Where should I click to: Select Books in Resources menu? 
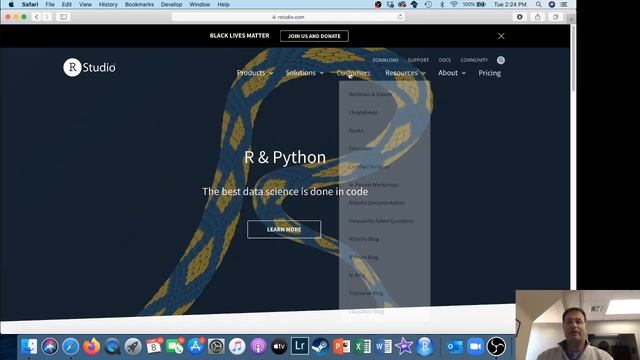[x=356, y=131]
